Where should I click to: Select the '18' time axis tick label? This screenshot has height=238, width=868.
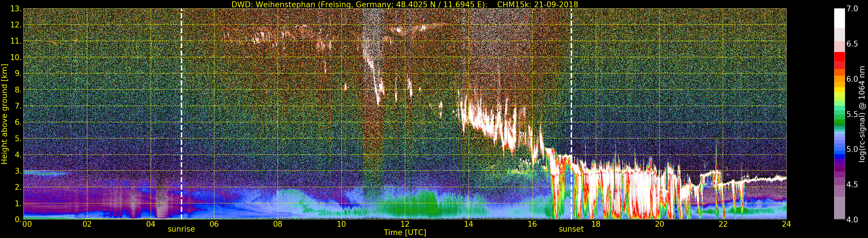(596, 224)
